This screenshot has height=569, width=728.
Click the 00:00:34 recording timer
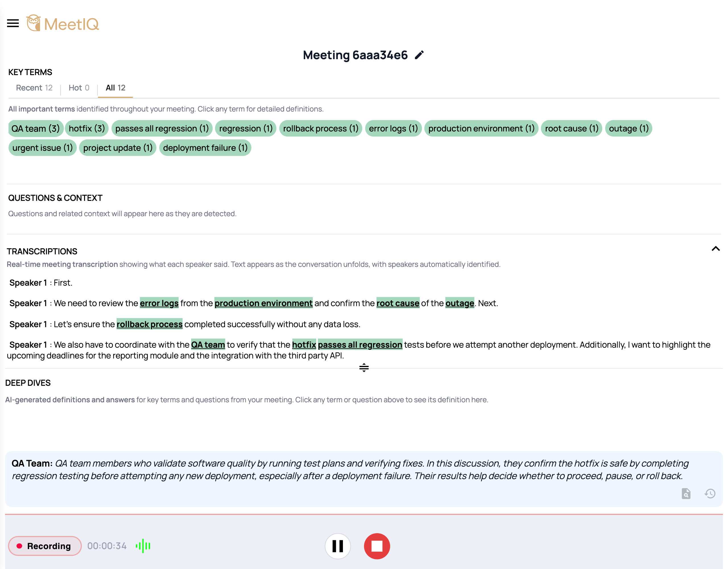pos(107,546)
